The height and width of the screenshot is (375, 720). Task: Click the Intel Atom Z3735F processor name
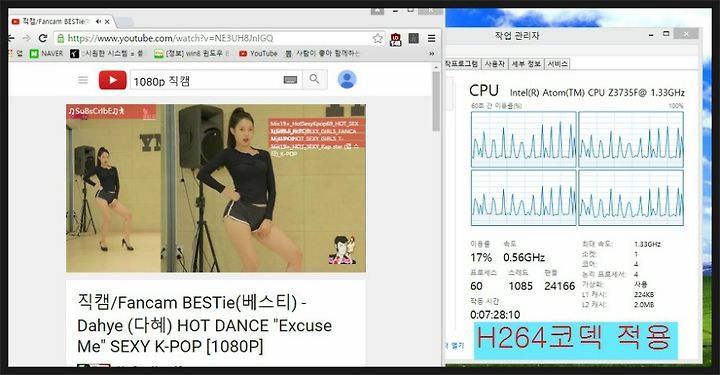point(597,93)
